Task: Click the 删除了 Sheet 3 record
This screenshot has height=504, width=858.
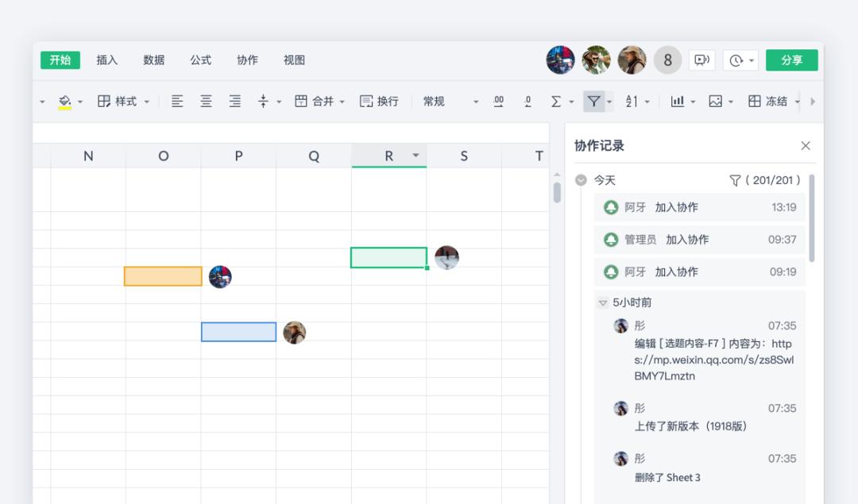Action: pyautogui.click(x=667, y=477)
